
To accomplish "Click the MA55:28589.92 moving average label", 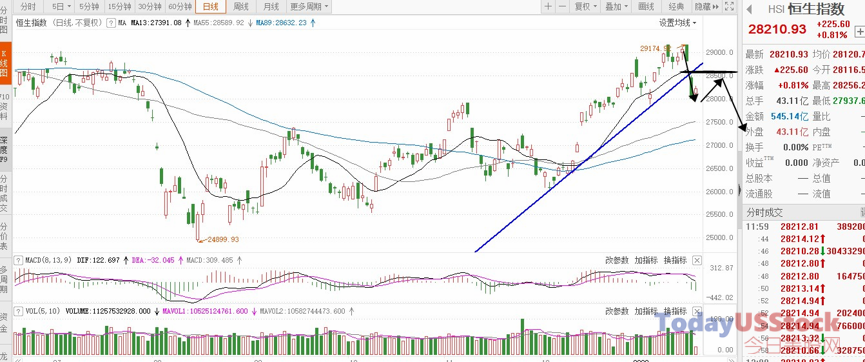I will pos(218,23).
